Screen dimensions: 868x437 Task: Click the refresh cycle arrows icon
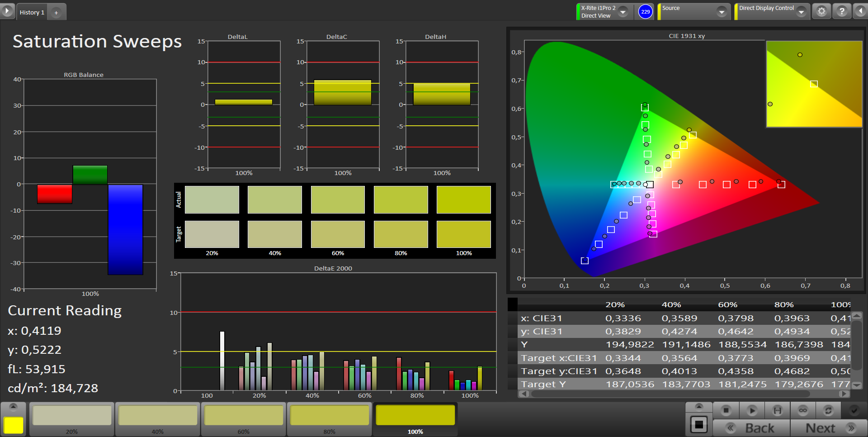828,410
